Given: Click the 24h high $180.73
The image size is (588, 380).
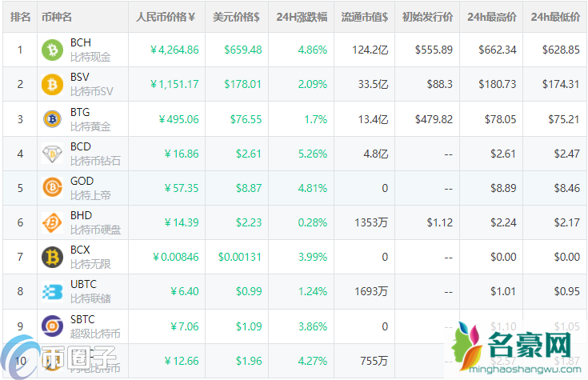Looking at the screenshot, I should point(498,85).
